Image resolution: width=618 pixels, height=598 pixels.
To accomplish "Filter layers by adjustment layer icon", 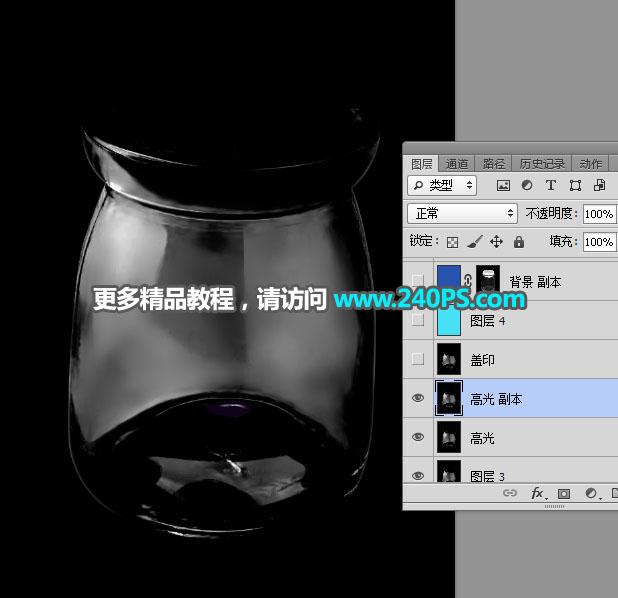I will [527, 185].
